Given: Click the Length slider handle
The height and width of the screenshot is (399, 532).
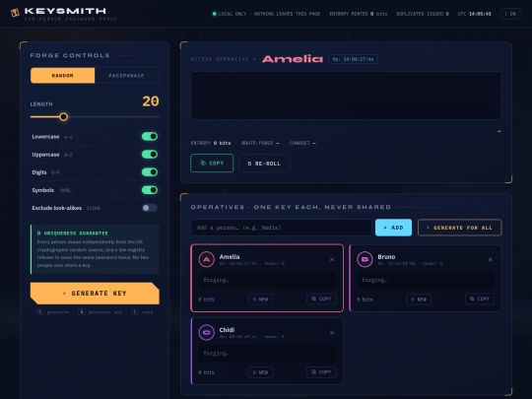Looking at the screenshot, I should 63,116.
